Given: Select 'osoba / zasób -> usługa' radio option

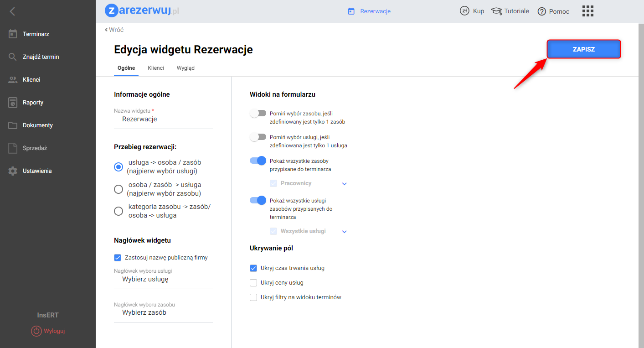Looking at the screenshot, I should (x=118, y=189).
